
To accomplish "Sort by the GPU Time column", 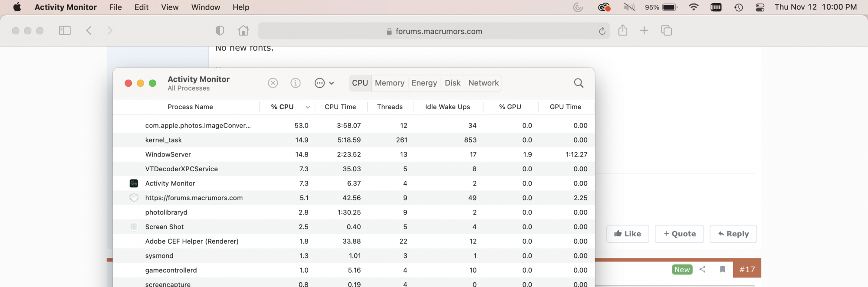I will pyautogui.click(x=566, y=107).
